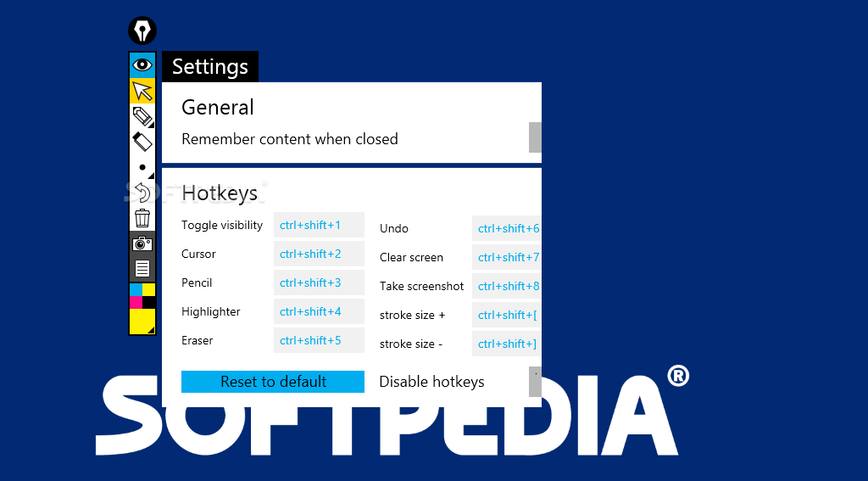Take a screenshot with the camera icon

(142, 243)
